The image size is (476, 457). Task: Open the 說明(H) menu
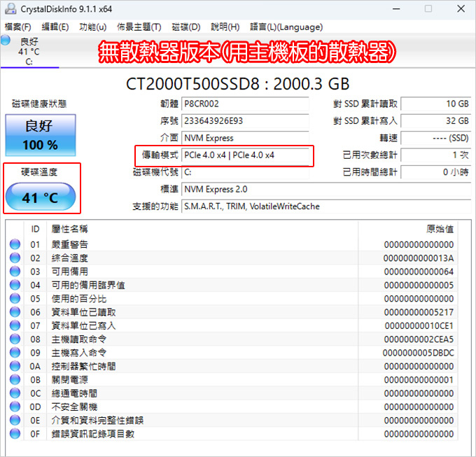pos(225,27)
